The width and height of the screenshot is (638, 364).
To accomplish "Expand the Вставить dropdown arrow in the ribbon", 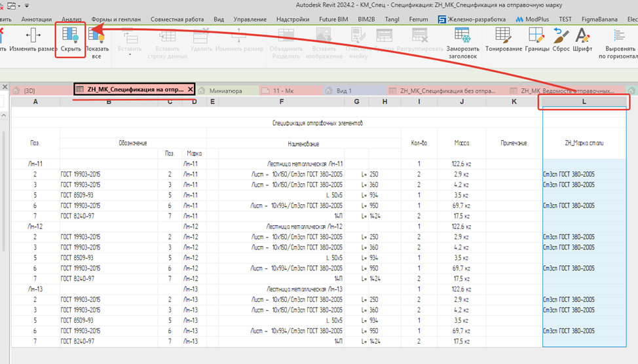I will tap(130, 55).
